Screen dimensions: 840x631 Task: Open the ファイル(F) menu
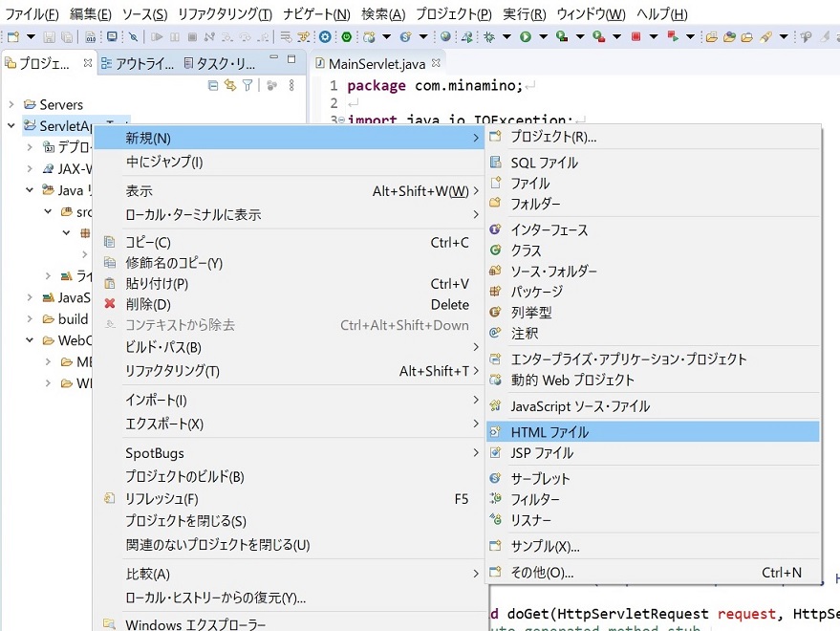coord(32,14)
